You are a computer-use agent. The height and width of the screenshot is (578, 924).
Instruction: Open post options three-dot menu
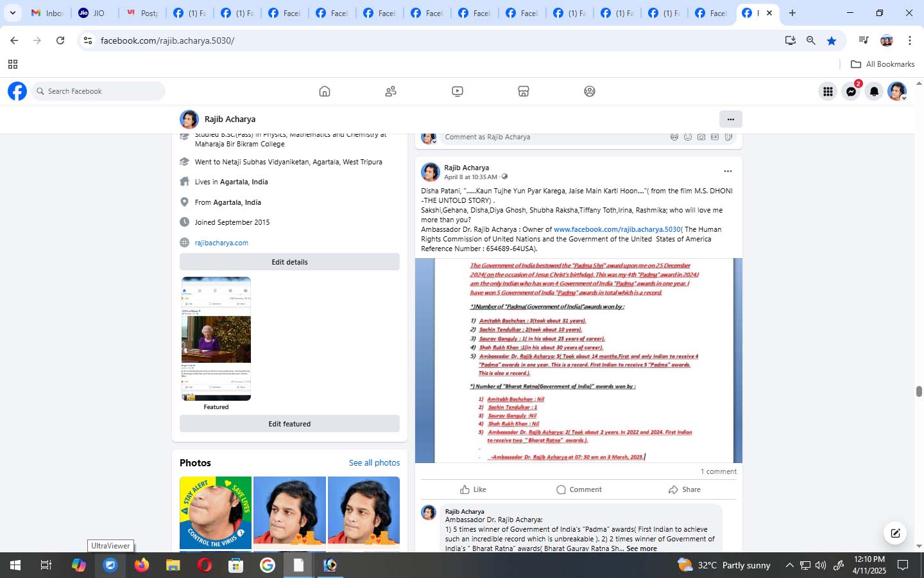point(728,171)
